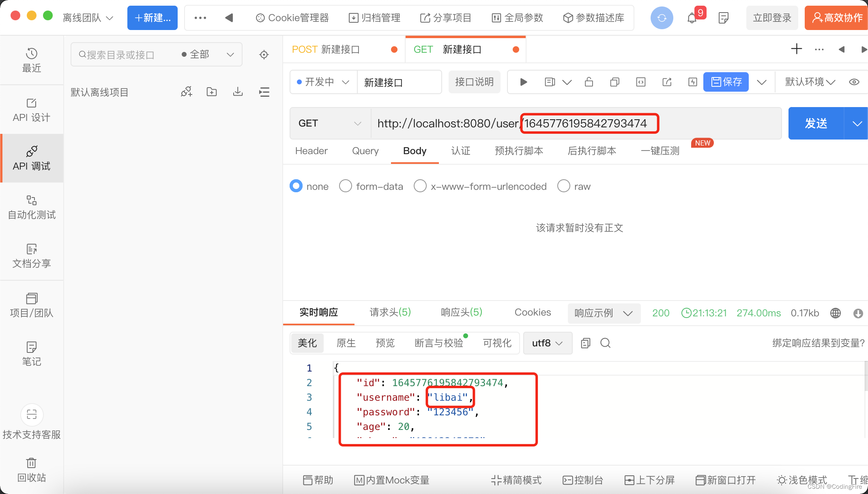Download the response with the arrow icon
The image size is (868, 494).
coord(858,313)
